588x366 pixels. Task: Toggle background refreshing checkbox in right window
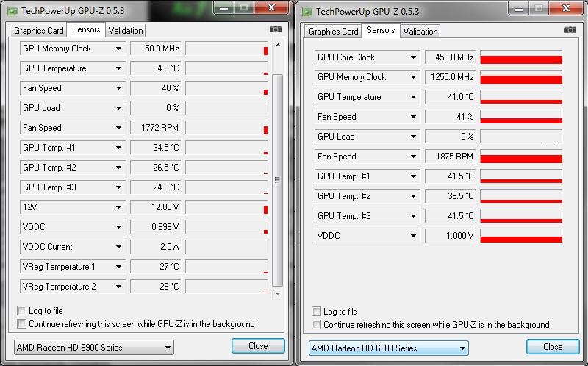click(x=317, y=324)
